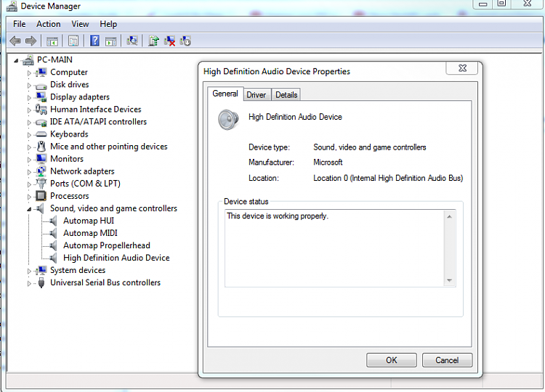545x392 pixels.
Task: Click the show/hide action pane toolbar icon
Action: [x=111, y=41]
